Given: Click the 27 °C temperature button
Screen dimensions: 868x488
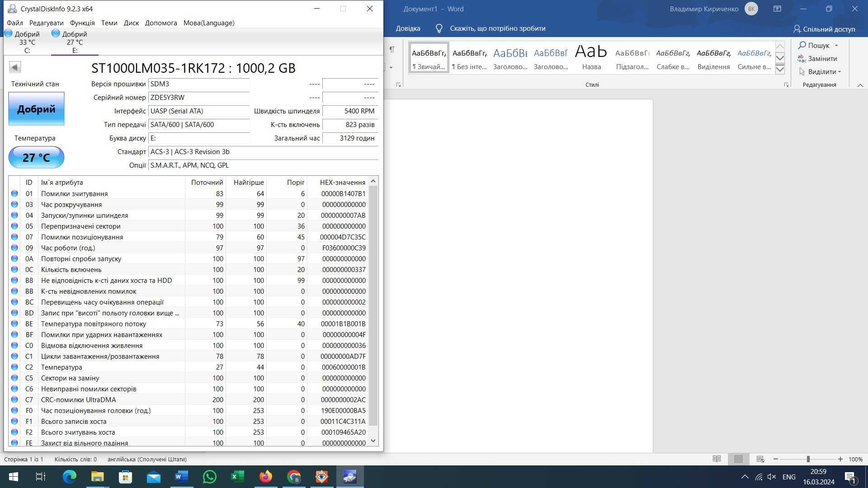Looking at the screenshot, I should (x=36, y=157).
